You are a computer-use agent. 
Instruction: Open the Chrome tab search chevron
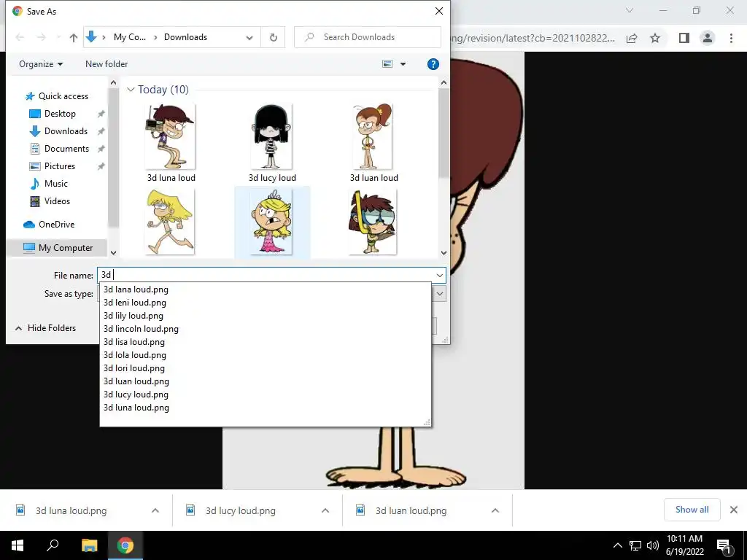(x=630, y=10)
